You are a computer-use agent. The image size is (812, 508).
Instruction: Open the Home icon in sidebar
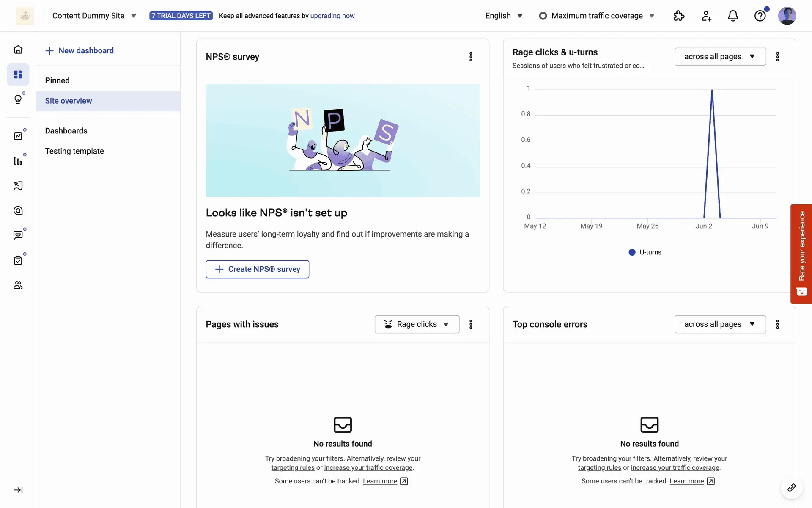(x=18, y=50)
